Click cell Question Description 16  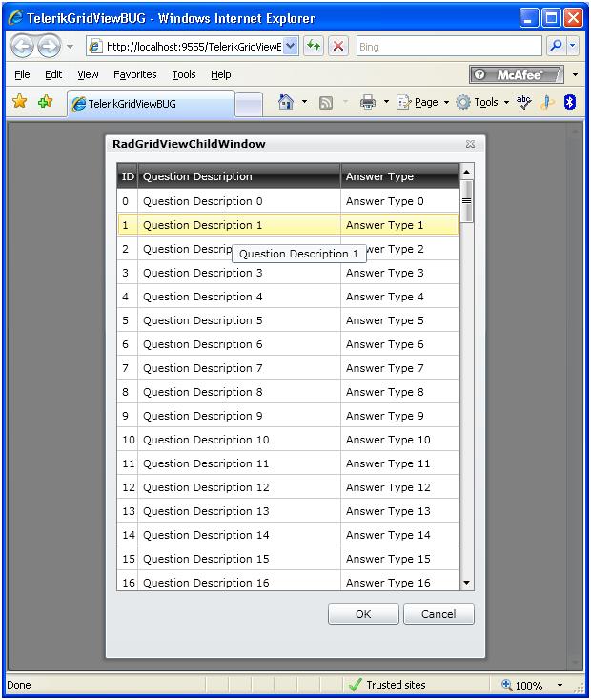pos(239,582)
